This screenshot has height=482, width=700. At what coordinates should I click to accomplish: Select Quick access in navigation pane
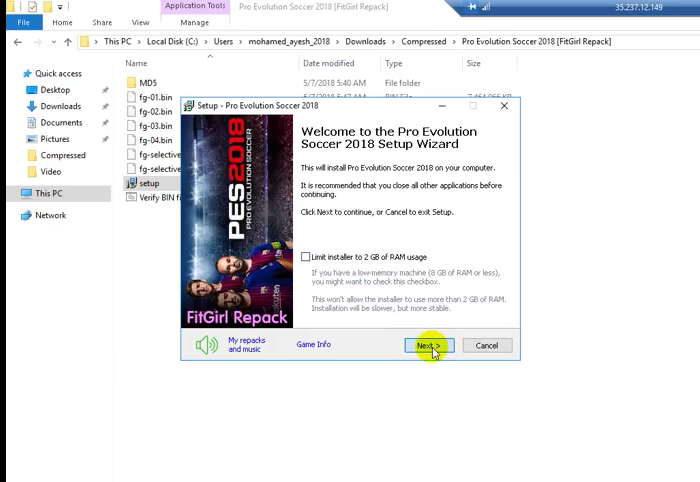pos(58,74)
